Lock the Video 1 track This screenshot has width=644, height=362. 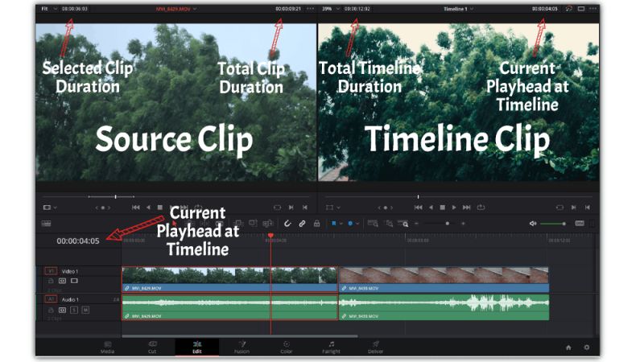[x=51, y=281]
